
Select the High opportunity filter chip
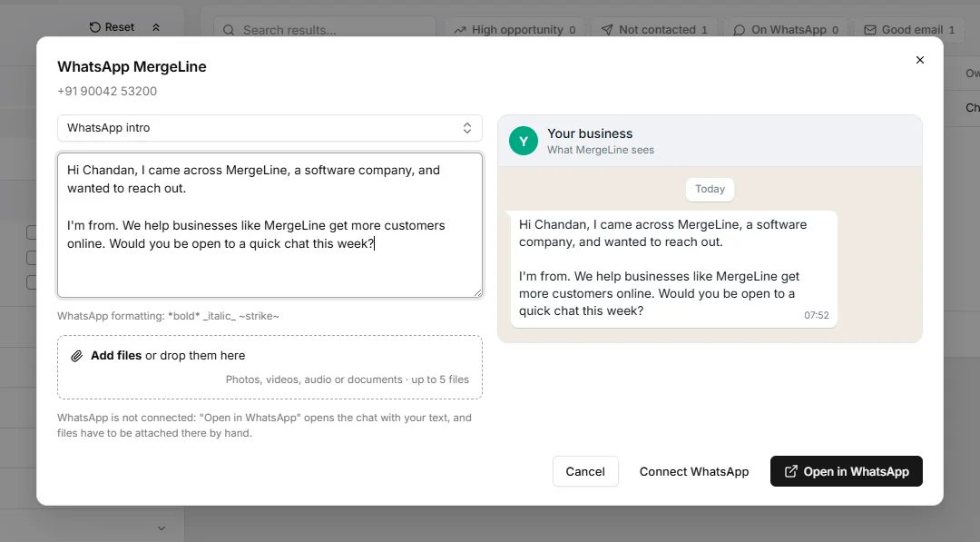[x=514, y=30]
